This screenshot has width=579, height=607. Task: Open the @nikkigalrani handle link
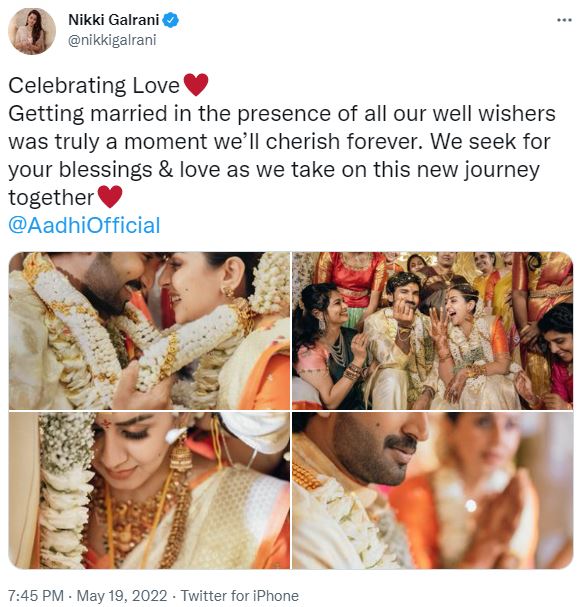(x=112, y=40)
